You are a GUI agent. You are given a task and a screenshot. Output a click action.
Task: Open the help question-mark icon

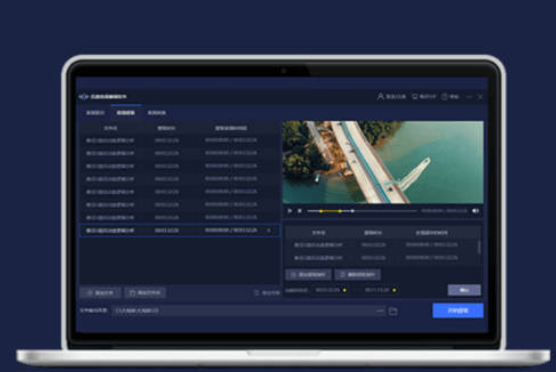(445, 96)
